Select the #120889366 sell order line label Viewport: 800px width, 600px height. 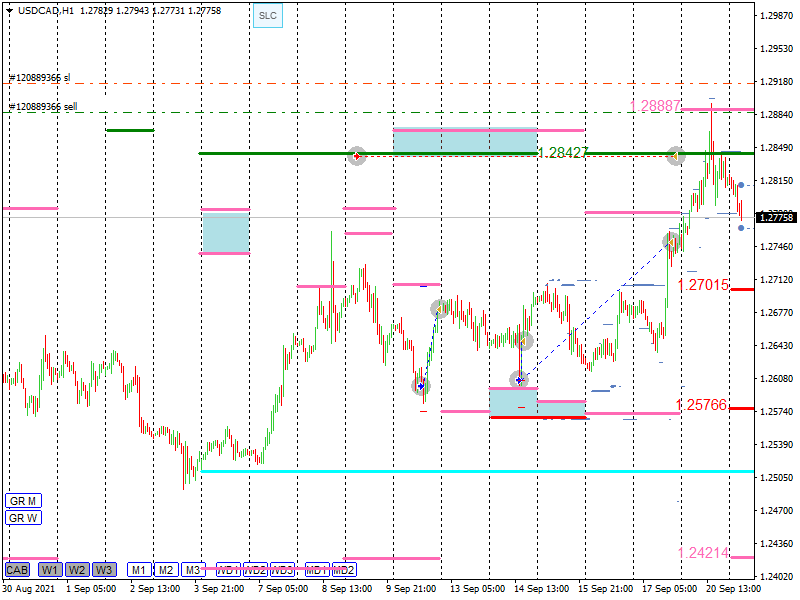pyautogui.click(x=43, y=106)
